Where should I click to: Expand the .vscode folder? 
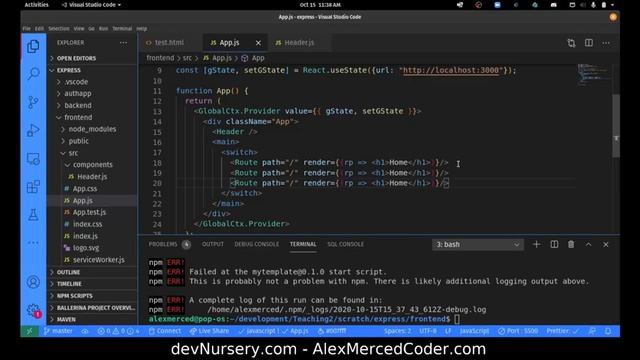point(92,82)
